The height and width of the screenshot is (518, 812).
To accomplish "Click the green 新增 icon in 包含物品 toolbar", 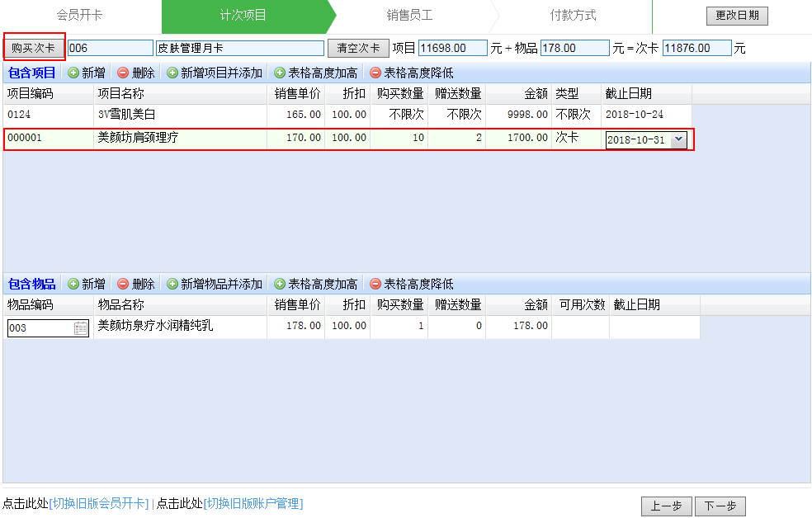I will click(73, 285).
